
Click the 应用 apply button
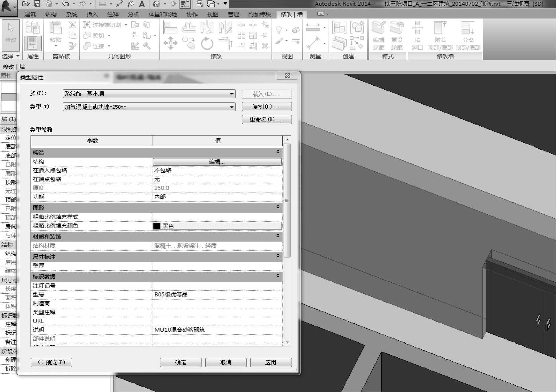click(271, 362)
